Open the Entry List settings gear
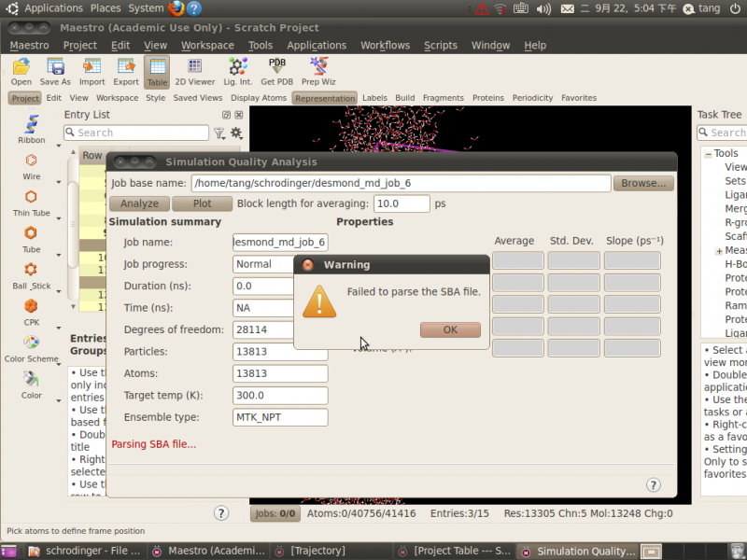The image size is (747, 560). [x=236, y=133]
